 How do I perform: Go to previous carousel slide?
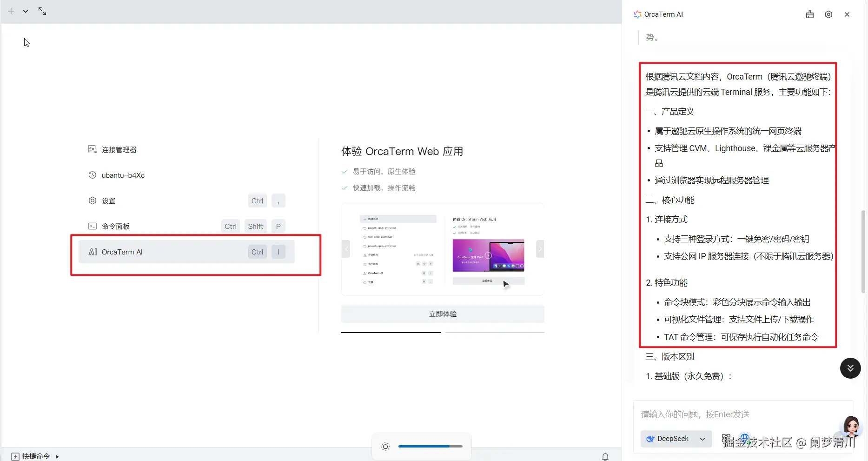tap(346, 249)
